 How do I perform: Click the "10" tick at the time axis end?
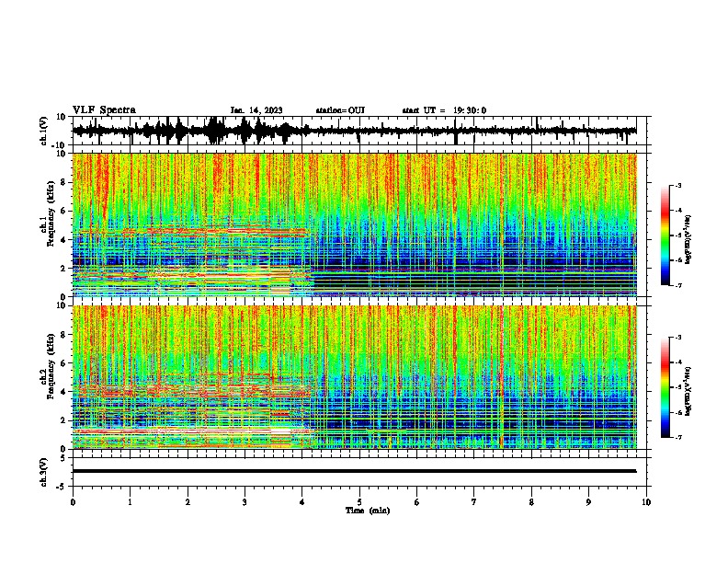coord(646,502)
